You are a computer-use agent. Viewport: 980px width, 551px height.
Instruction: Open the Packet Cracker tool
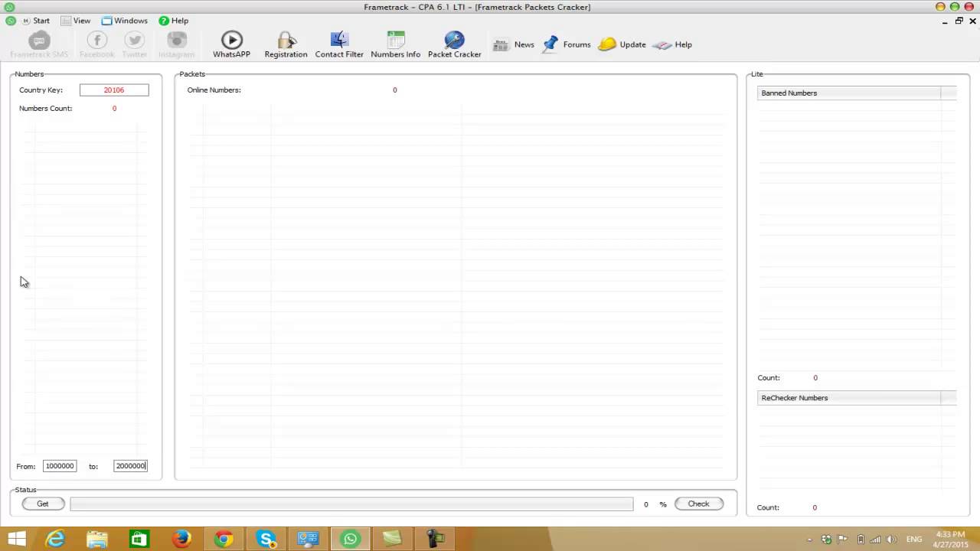click(x=455, y=44)
